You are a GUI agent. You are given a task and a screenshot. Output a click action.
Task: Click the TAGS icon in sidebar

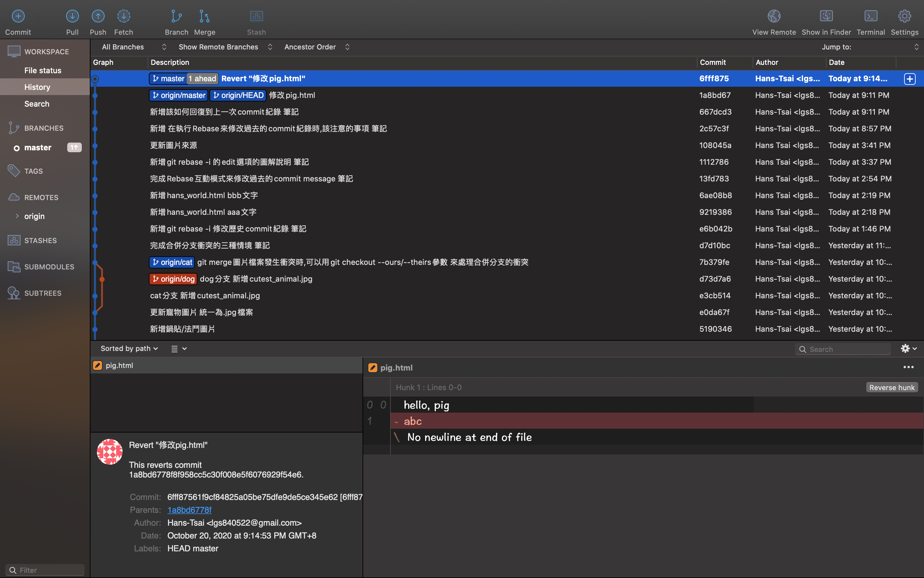click(x=14, y=171)
